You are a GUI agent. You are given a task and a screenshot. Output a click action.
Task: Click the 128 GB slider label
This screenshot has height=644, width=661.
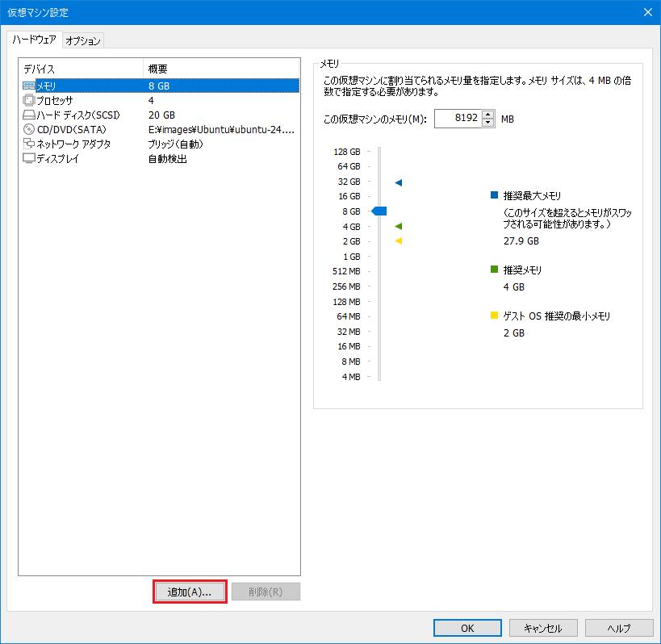pos(347,152)
